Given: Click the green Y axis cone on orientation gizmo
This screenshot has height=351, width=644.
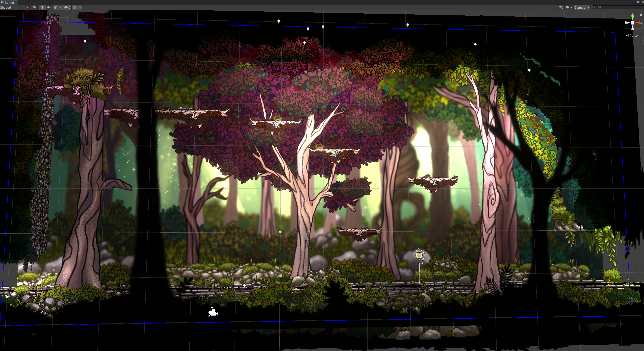Looking at the screenshot, I should 632,17.
